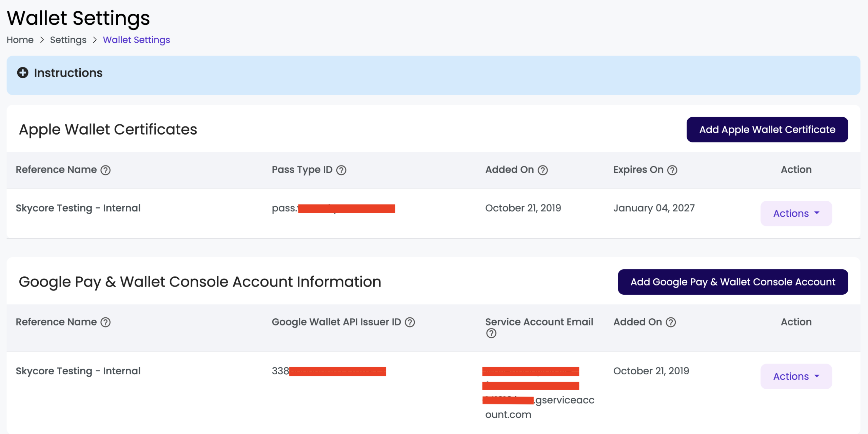The height and width of the screenshot is (434, 868).
Task: Select Google Pay & Wallet Console Account Information heading
Action: point(200,282)
